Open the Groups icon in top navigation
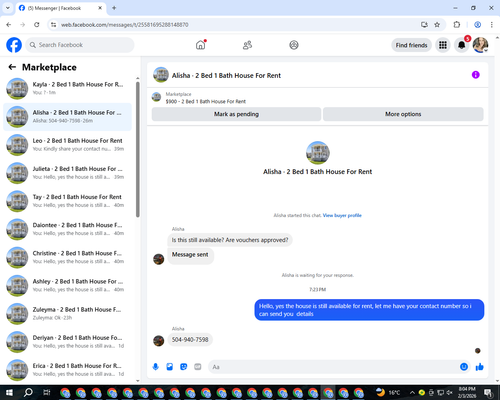 pyautogui.click(x=294, y=45)
